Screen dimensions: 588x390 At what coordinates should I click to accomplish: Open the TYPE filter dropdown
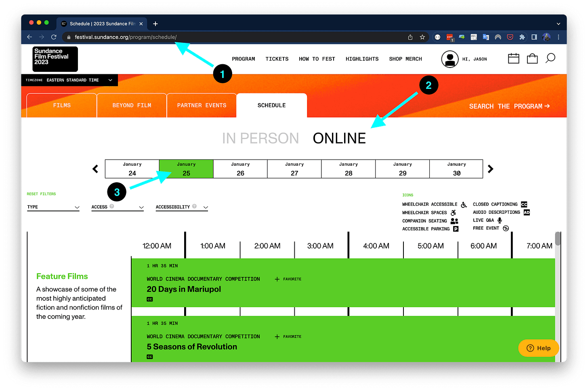point(53,207)
